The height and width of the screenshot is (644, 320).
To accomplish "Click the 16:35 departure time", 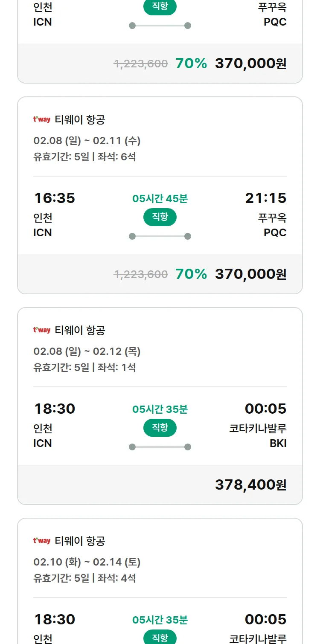I will [55, 198].
